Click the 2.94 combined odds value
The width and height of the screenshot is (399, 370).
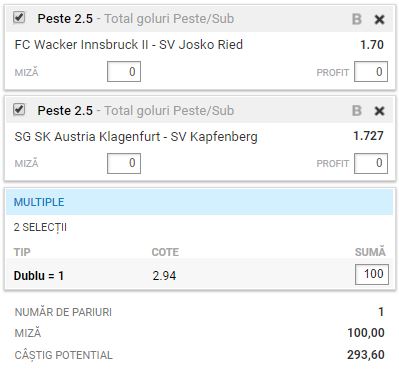click(x=164, y=276)
